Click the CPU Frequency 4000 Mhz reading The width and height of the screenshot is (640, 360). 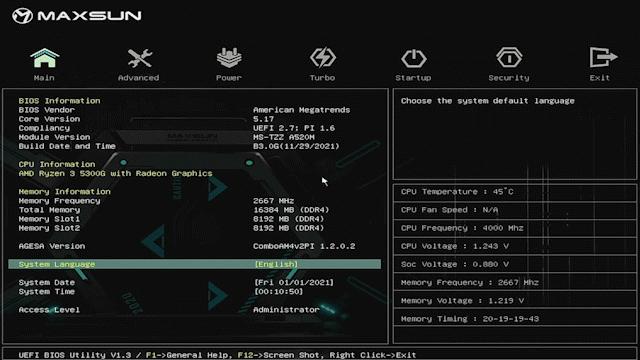pos(462,228)
